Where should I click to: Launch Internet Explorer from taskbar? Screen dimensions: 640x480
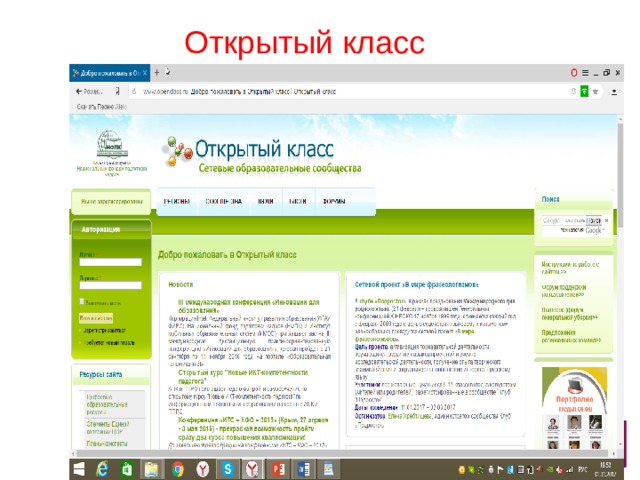102,469
